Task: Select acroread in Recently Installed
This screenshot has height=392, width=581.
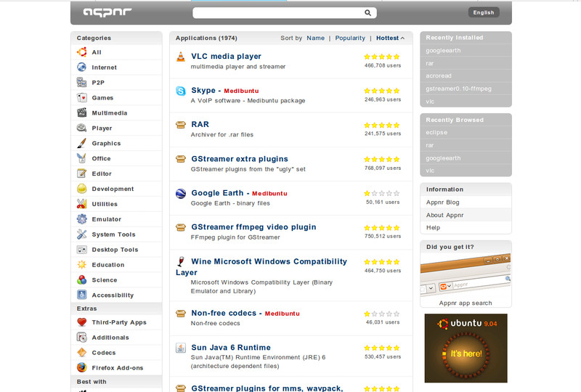Action: point(439,75)
